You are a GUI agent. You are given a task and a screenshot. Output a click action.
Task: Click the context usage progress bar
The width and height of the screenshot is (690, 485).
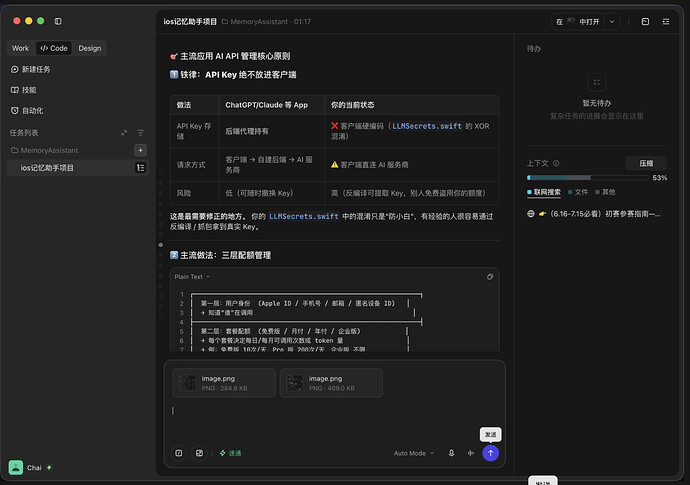[x=587, y=178]
